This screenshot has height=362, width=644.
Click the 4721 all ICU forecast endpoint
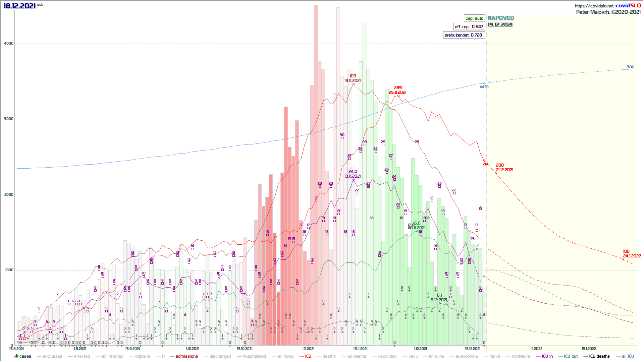[630, 66]
